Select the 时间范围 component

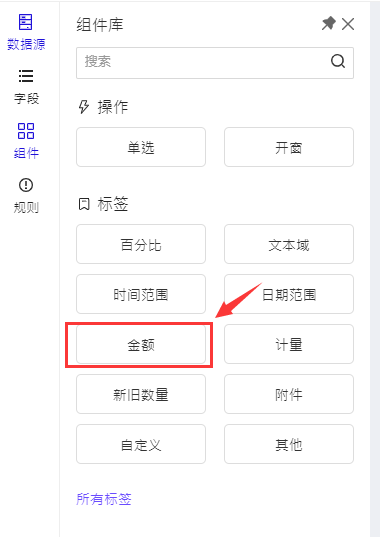(141, 294)
